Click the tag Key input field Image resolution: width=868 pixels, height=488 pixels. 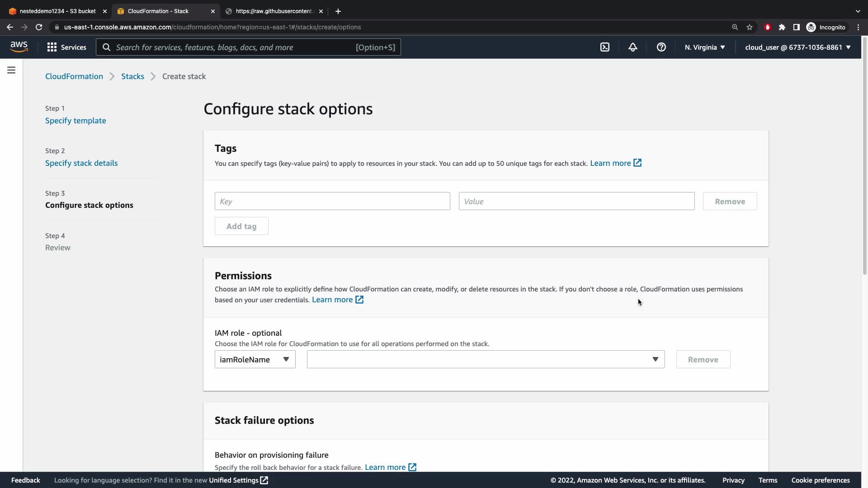332,201
